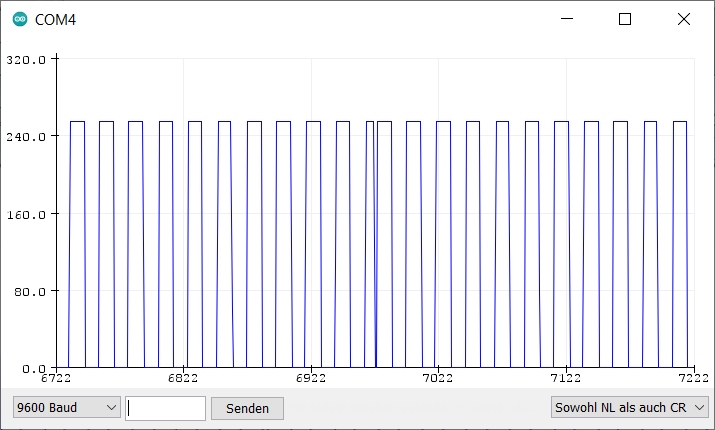
Task: Open the 9600 Baud rate dropdown
Action: coord(66,408)
